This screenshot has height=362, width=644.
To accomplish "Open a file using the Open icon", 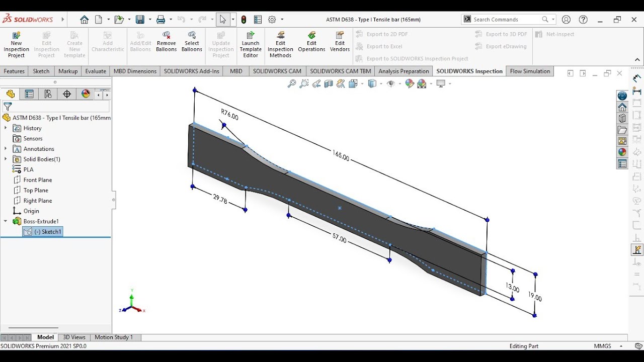I will point(119,20).
